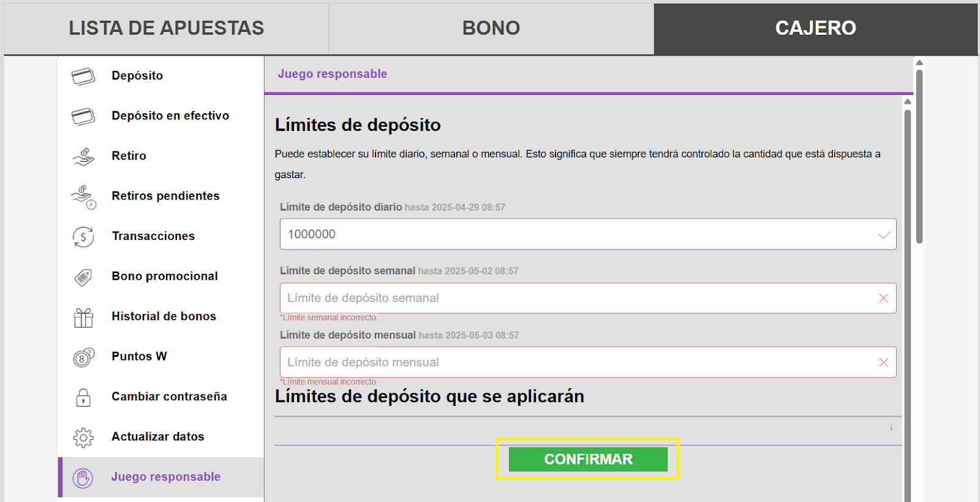This screenshot has height=502, width=980.
Task: Click the Actualizar datos gear icon
Action: point(83,437)
